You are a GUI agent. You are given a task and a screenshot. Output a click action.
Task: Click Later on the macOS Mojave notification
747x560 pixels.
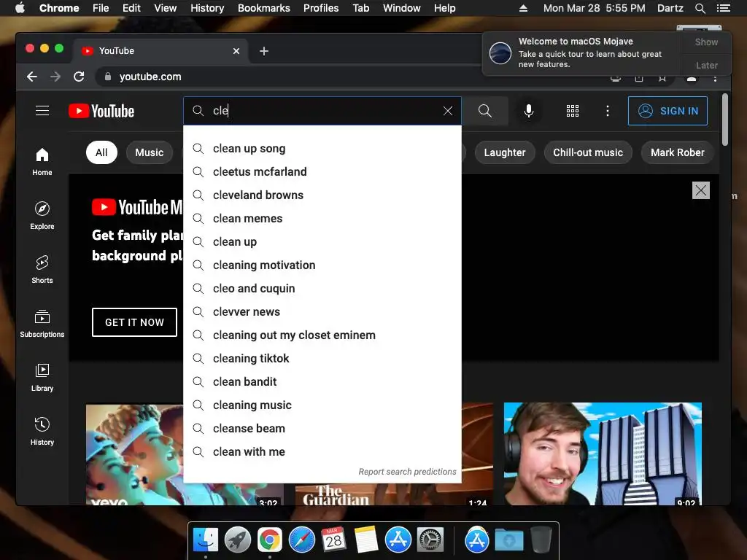click(706, 65)
